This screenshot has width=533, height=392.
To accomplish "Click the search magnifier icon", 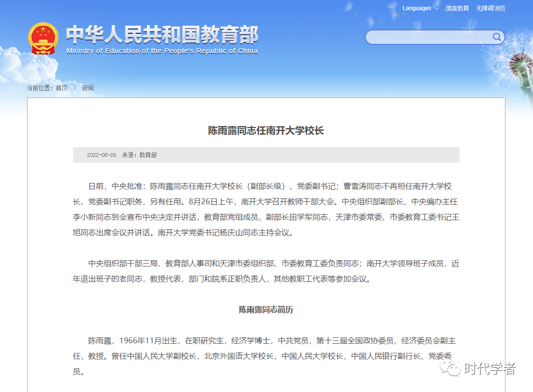I will tap(497, 37).
